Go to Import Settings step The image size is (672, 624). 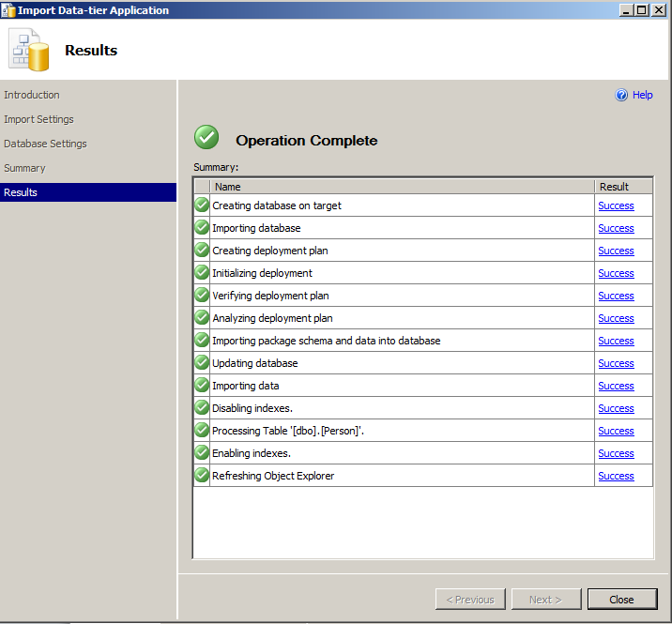38,119
